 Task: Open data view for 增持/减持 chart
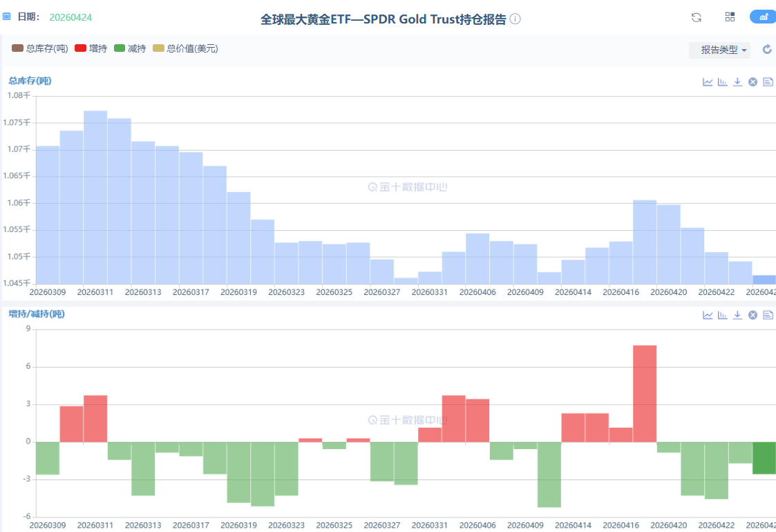(768, 315)
